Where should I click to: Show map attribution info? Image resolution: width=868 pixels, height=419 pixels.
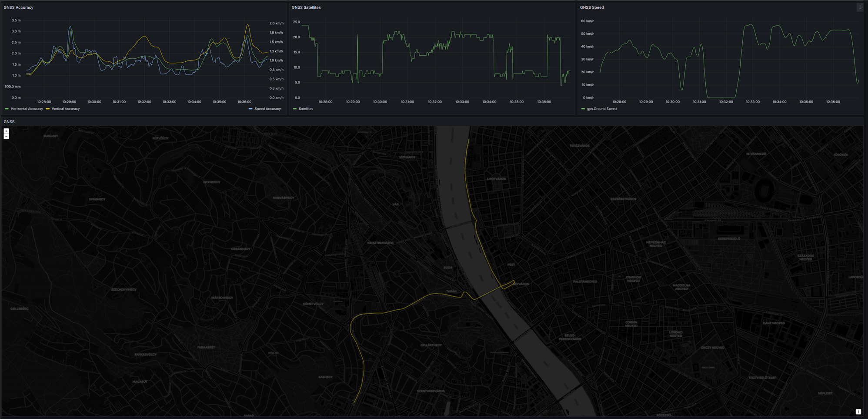pyautogui.click(x=858, y=412)
